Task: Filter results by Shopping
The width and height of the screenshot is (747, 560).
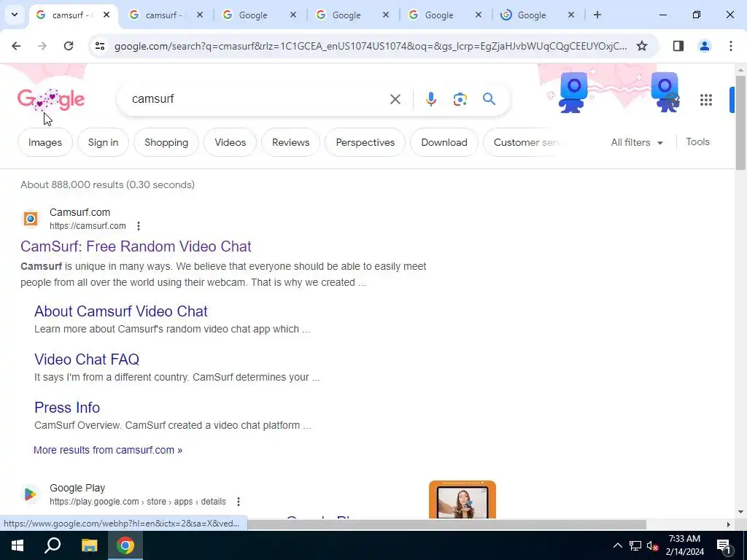Action: tap(166, 142)
